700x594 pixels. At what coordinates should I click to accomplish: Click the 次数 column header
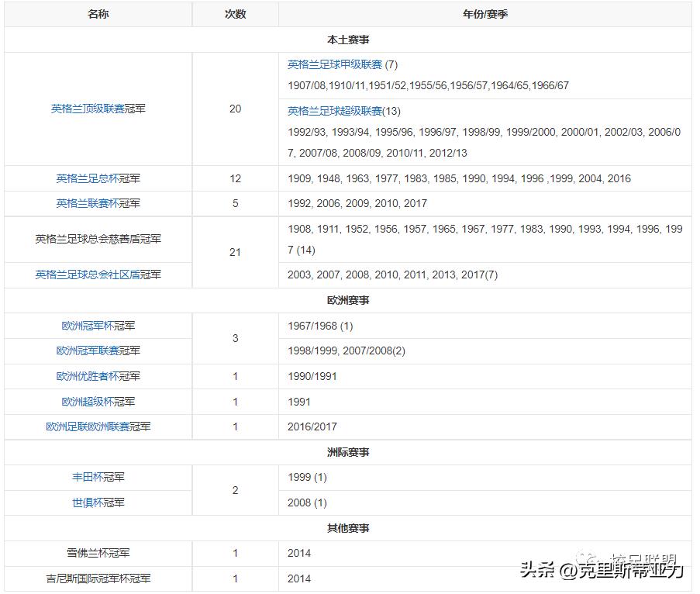[234, 13]
